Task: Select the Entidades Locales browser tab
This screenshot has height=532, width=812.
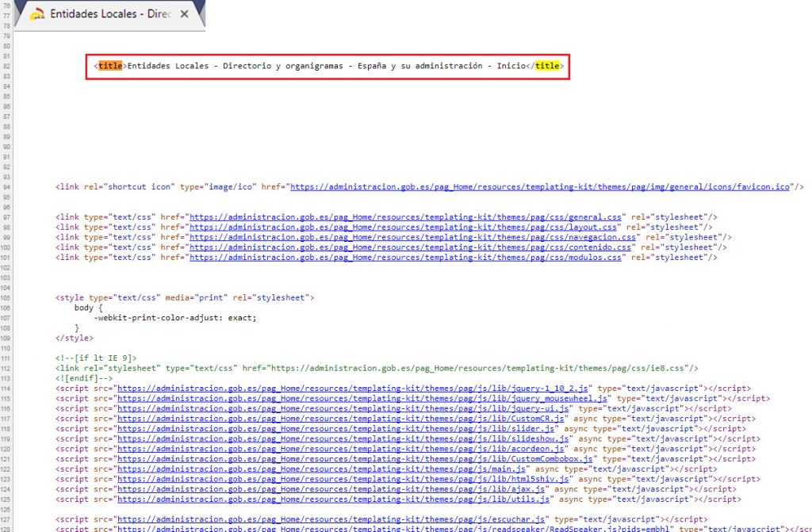Action: (109, 14)
